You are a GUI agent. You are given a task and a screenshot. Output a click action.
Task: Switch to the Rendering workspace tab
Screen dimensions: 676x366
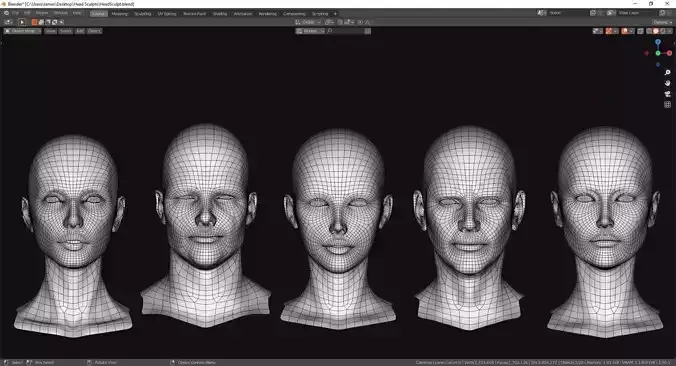267,13
